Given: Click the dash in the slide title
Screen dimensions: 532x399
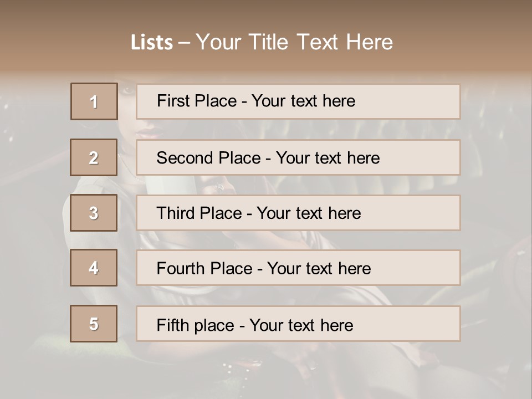Looking at the screenshot, I should click(x=184, y=42).
